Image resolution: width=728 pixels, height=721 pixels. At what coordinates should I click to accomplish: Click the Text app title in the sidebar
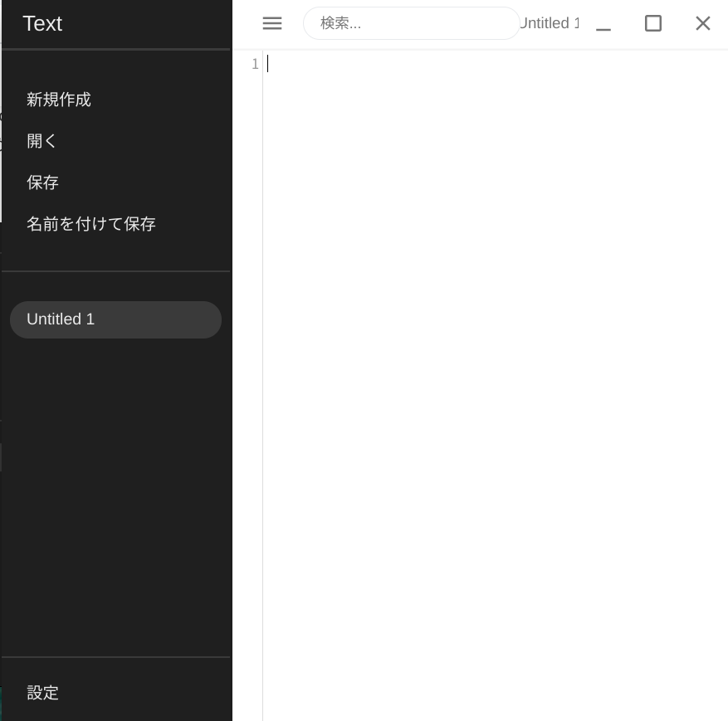(42, 24)
